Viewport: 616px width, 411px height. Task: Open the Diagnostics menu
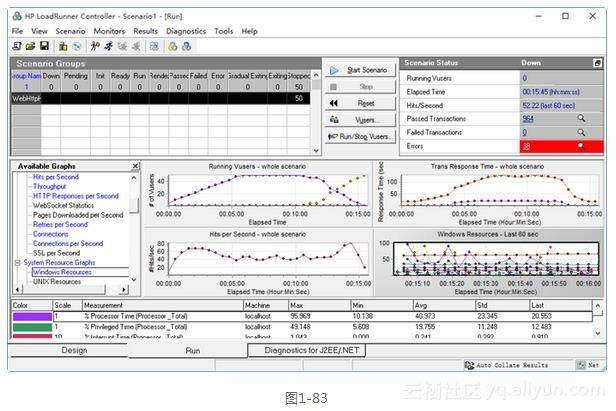(186, 31)
